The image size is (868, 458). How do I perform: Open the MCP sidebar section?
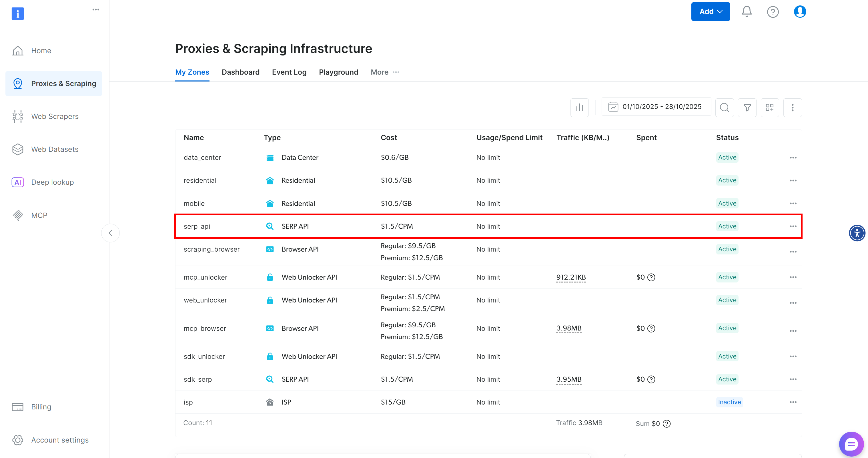pyautogui.click(x=39, y=215)
